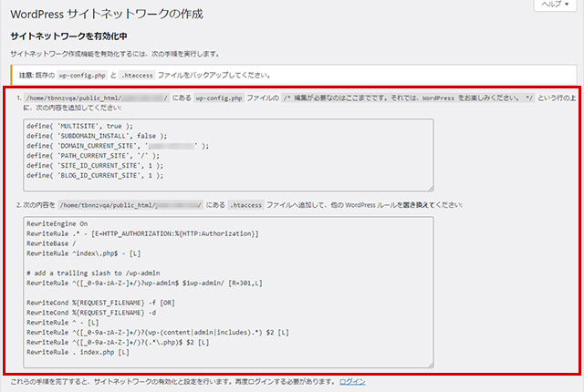
Task: Click the line RewriteBase /
Action: click(51, 243)
